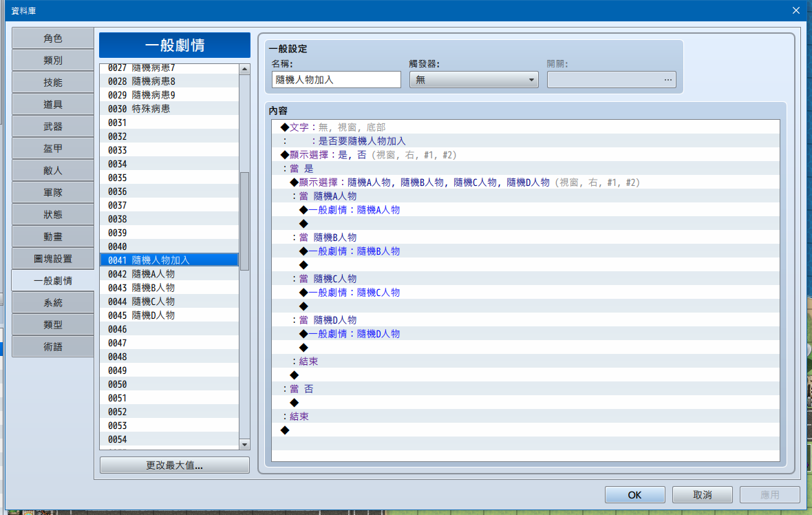Screen dimensions: 812x515
Task: Select the 一般劇情:隨機B人物 command
Action: 526,251
